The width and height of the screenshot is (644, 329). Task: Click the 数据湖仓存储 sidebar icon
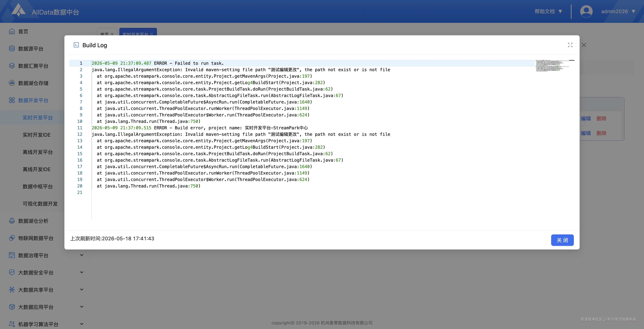coord(12,83)
